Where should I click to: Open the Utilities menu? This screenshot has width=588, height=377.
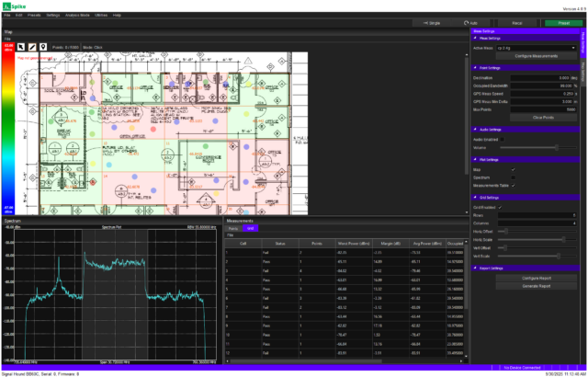(101, 16)
